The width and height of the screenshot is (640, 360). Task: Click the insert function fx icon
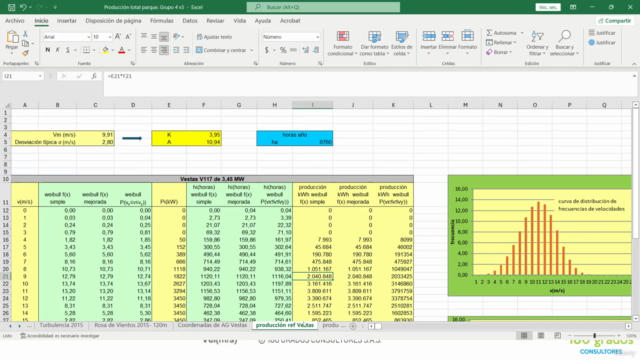pos(94,76)
